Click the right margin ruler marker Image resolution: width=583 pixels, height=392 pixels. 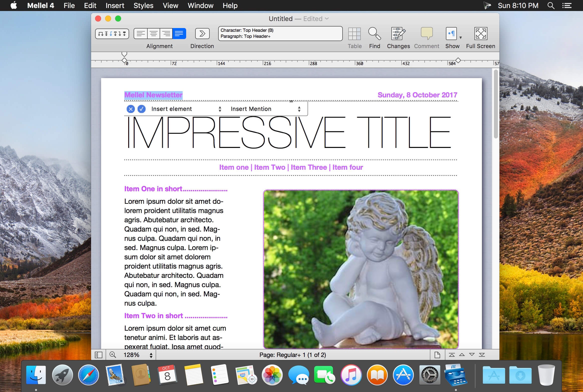458,60
